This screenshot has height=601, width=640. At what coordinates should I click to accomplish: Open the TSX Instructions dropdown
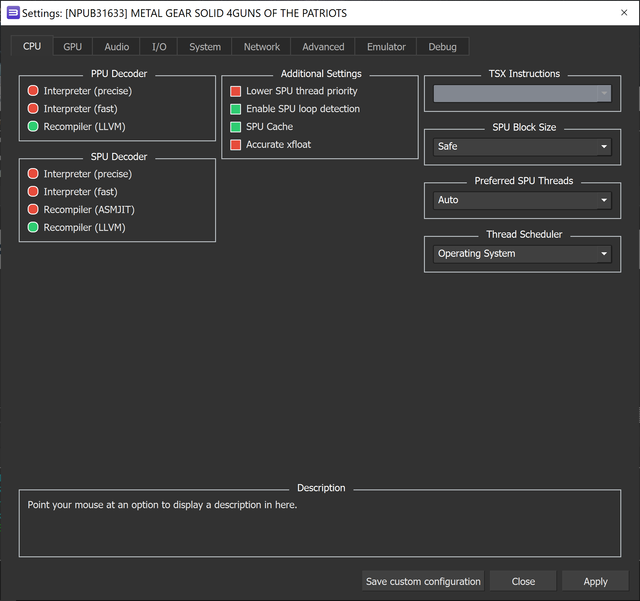[522, 93]
